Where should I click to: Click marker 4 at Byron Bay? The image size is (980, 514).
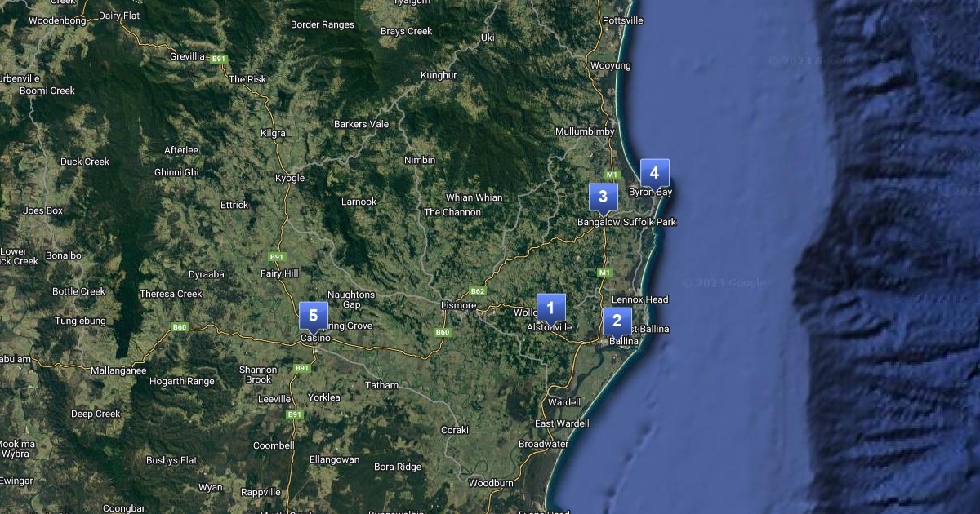click(654, 173)
